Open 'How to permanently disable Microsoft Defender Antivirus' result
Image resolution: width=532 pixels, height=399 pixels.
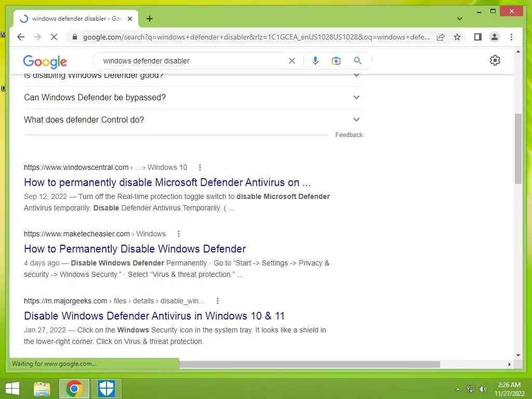(x=167, y=182)
